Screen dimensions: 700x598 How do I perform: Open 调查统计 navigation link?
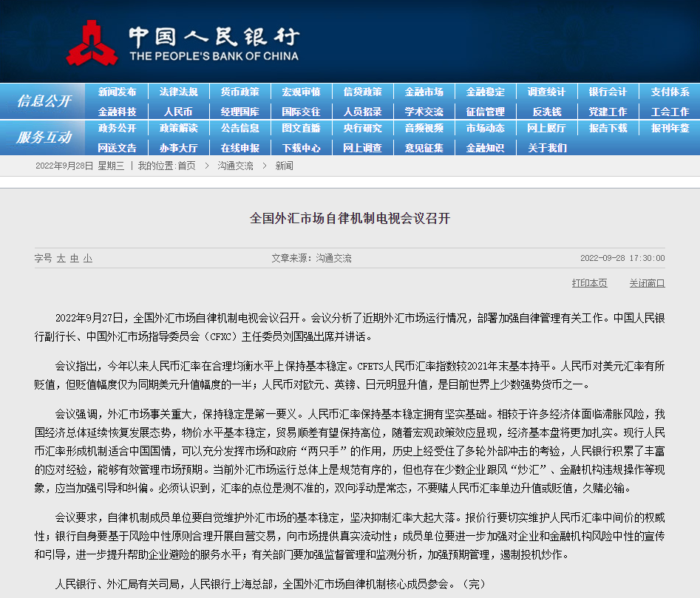pos(546,92)
